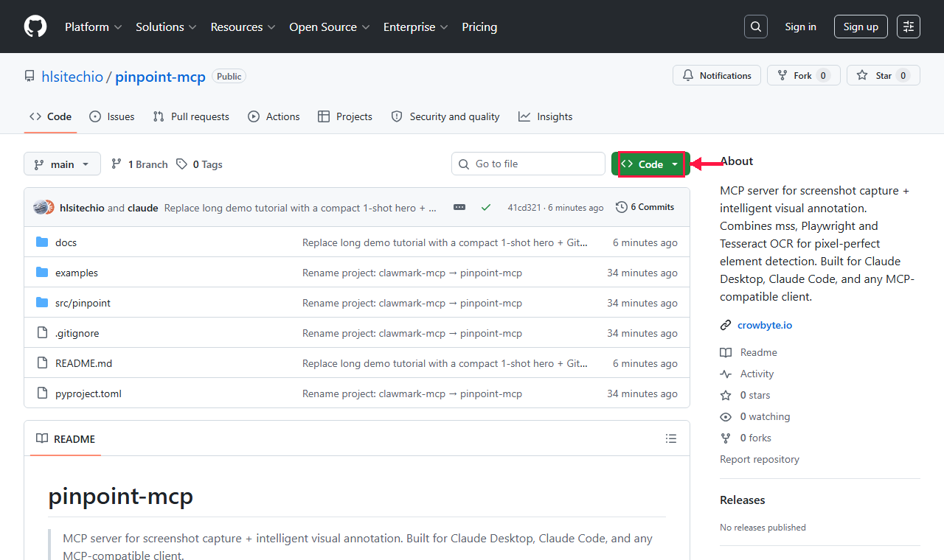
Task: Switch to the Issues tab
Action: (x=111, y=116)
